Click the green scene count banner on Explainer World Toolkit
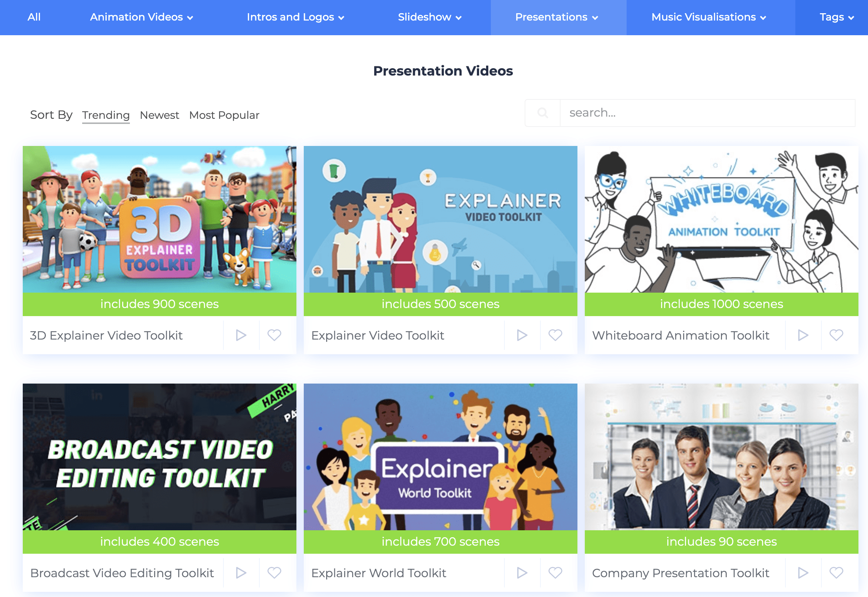The image size is (868, 597). (x=440, y=541)
